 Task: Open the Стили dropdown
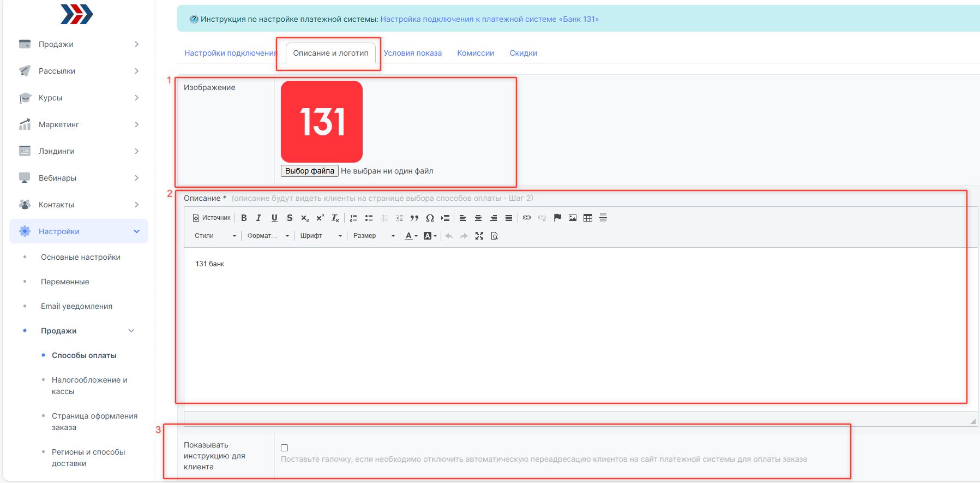click(x=215, y=236)
